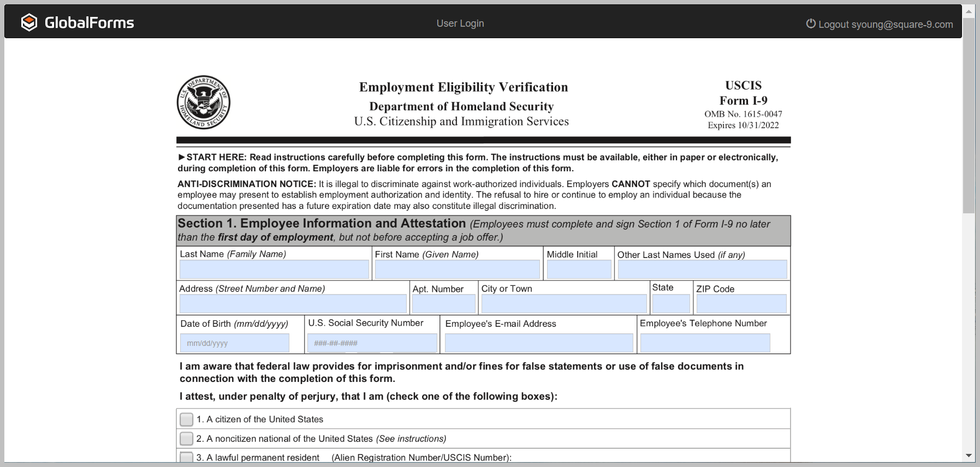Click the logout power icon
The image size is (980, 467).
coord(811,23)
